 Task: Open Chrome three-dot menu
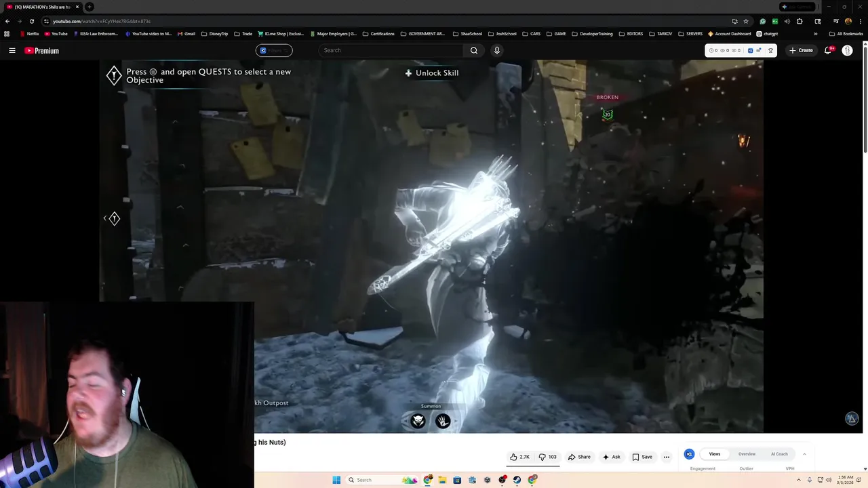(x=859, y=21)
